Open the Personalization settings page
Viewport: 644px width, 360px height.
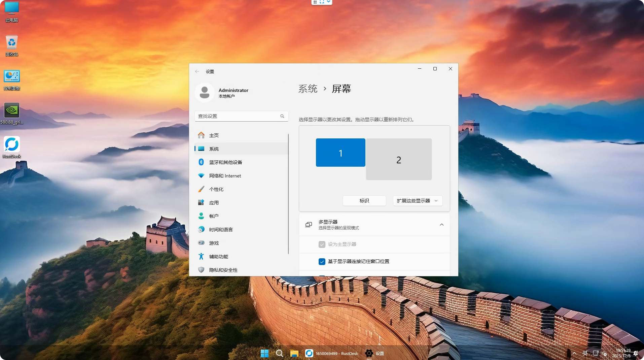216,189
